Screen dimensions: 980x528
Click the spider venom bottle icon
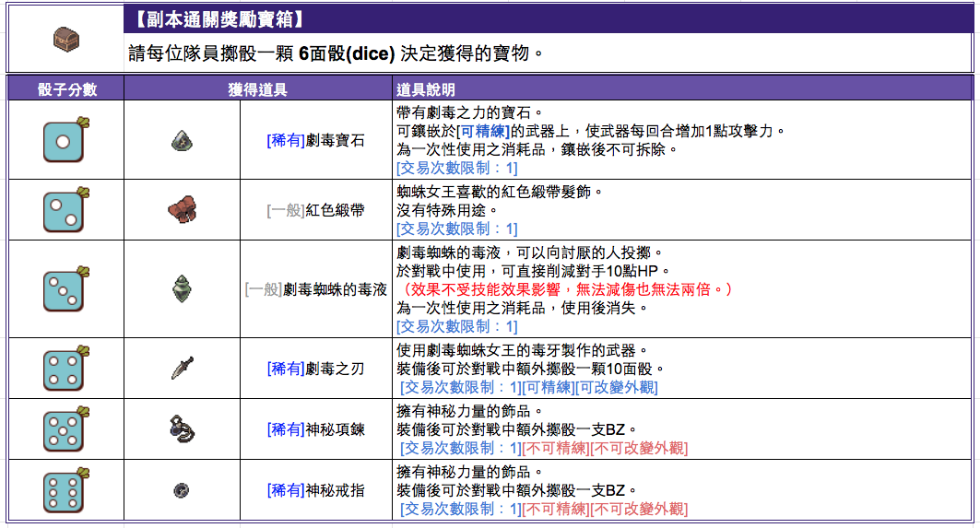pyautogui.click(x=182, y=288)
